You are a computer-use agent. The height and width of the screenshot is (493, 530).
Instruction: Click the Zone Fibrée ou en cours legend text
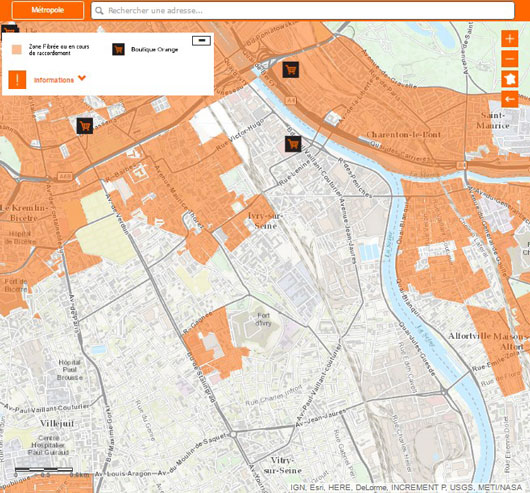tap(59, 50)
